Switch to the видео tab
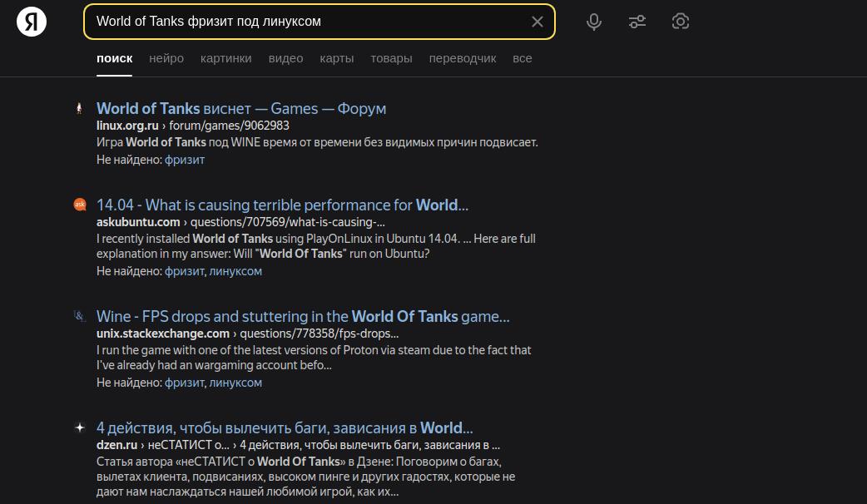The height and width of the screenshot is (504, 867). (x=285, y=58)
